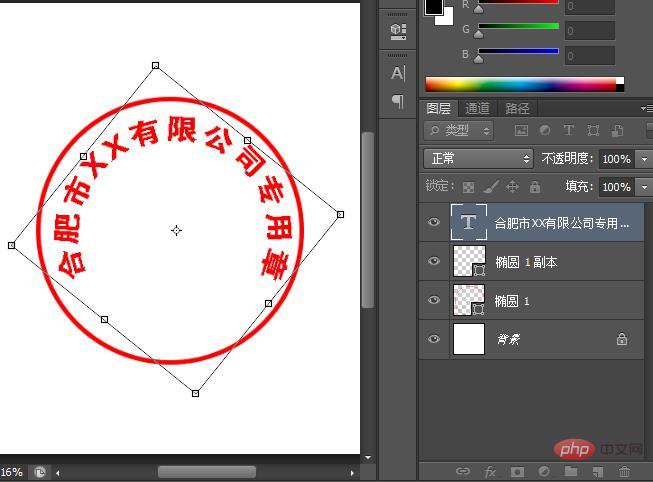653x482 pixels.
Task: Click the 背景 layer white thumbnail
Action: 469,339
